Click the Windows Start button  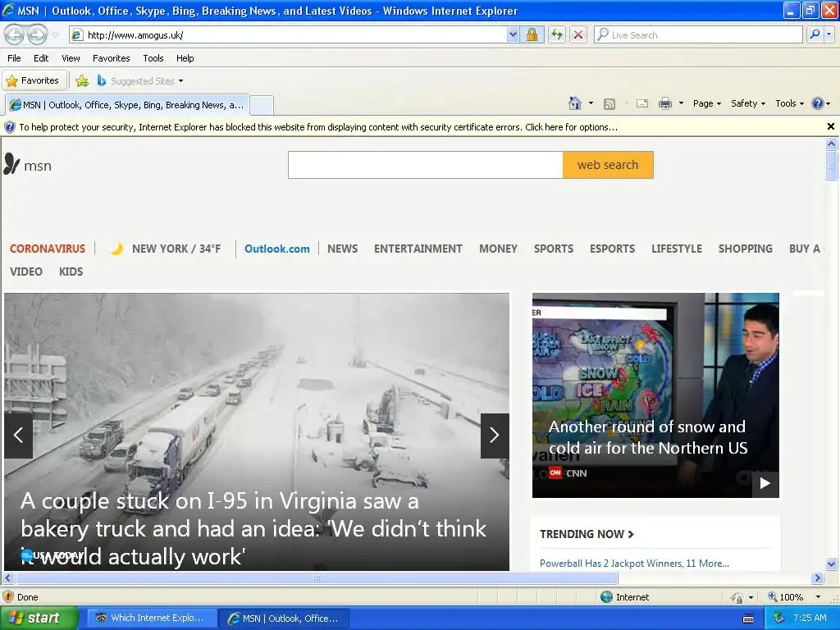(39, 618)
